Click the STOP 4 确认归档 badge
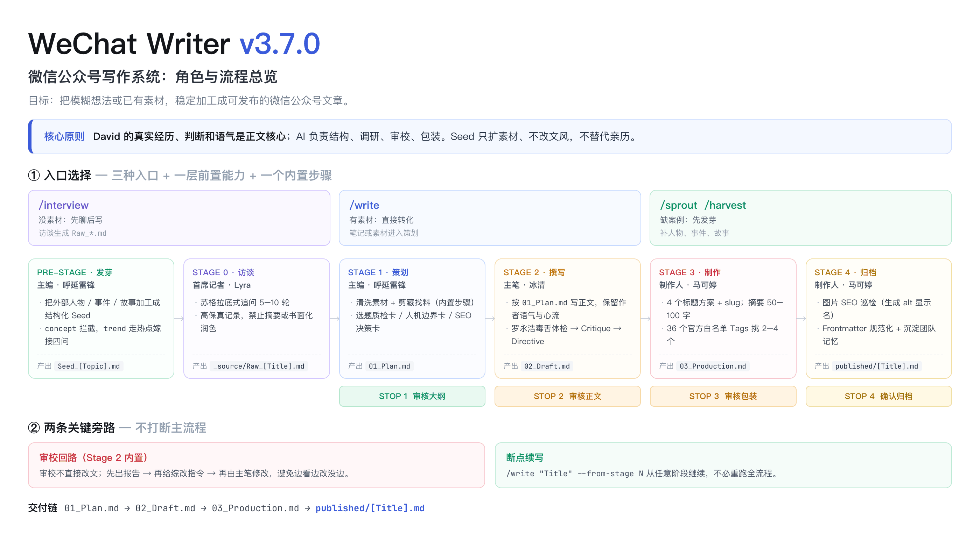The width and height of the screenshot is (980, 534). pos(878,396)
